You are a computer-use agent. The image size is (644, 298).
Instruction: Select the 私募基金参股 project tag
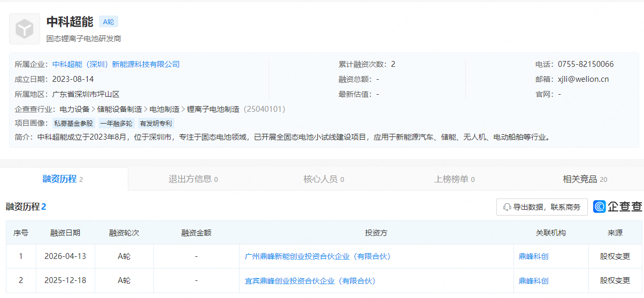[x=73, y=123]
